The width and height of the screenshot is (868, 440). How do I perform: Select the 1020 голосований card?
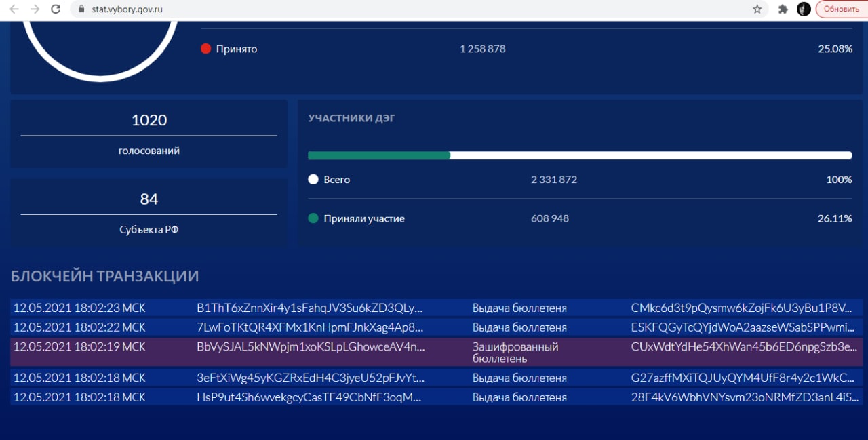149,134
